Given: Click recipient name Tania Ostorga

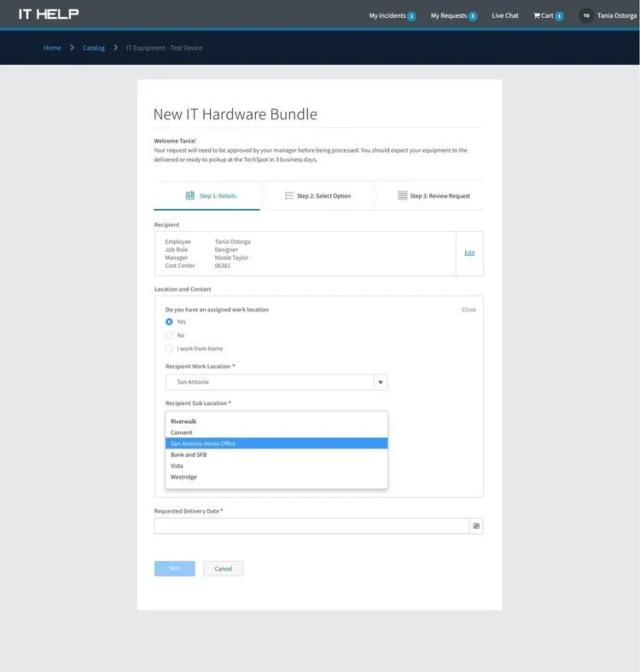Looking at the screenshot, I should point(232,241).
